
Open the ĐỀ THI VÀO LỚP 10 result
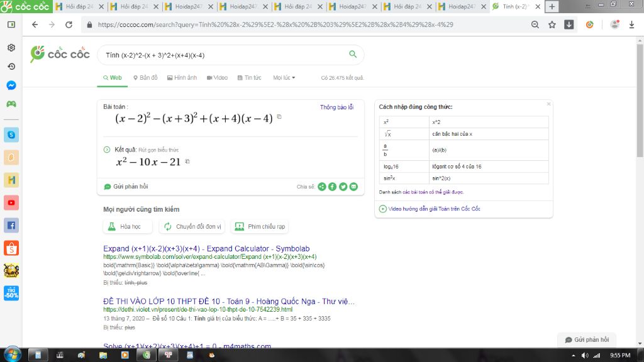coord(229,301)
